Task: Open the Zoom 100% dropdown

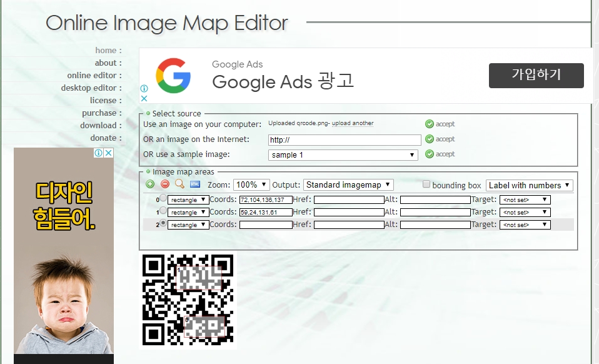Action: [x=251, y=185]
